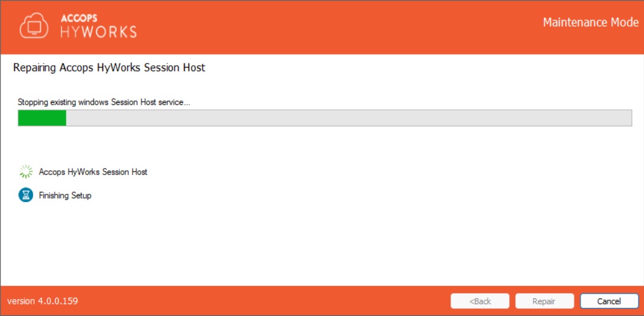Click the disabled Repair button
The width and height of the screenshot is (644, 316).
pos(544,301)
